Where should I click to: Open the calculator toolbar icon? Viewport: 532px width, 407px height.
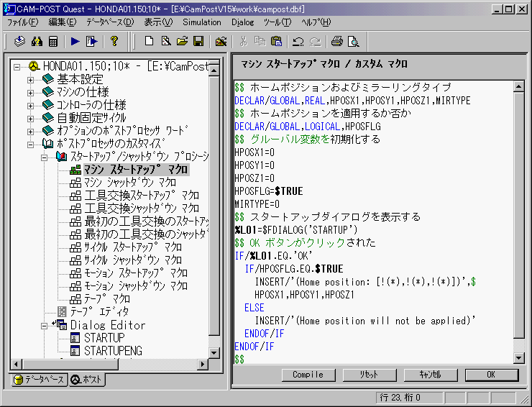click(53, 42)
